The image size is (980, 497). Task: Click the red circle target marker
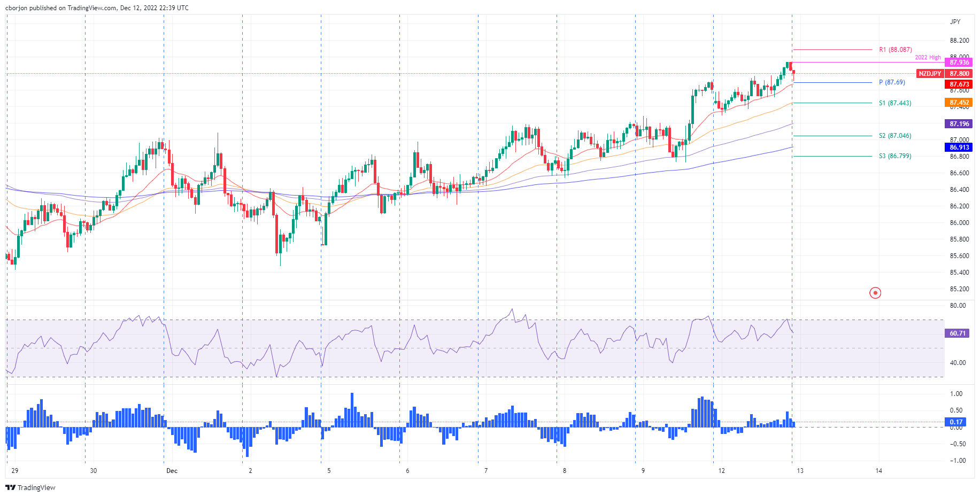(875, 293)
